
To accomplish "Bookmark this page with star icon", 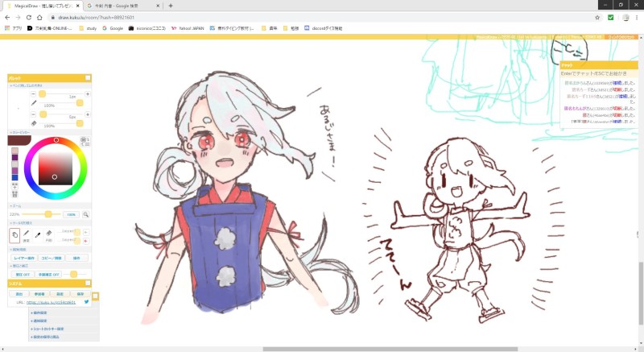I will click(x=597, y=17).
